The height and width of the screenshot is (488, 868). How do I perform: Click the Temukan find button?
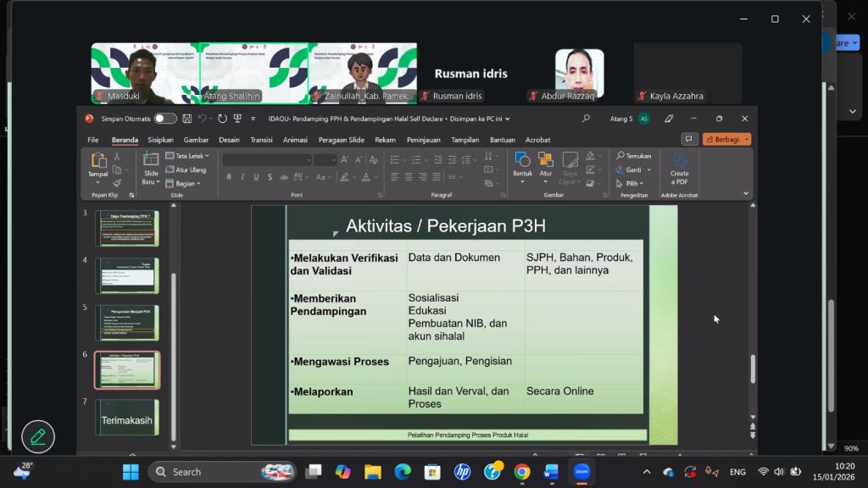click(634, 156)
